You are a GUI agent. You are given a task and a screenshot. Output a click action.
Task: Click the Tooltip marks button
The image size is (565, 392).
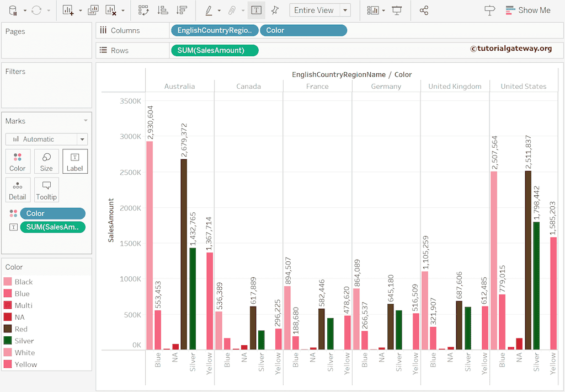tap(46, 190)
